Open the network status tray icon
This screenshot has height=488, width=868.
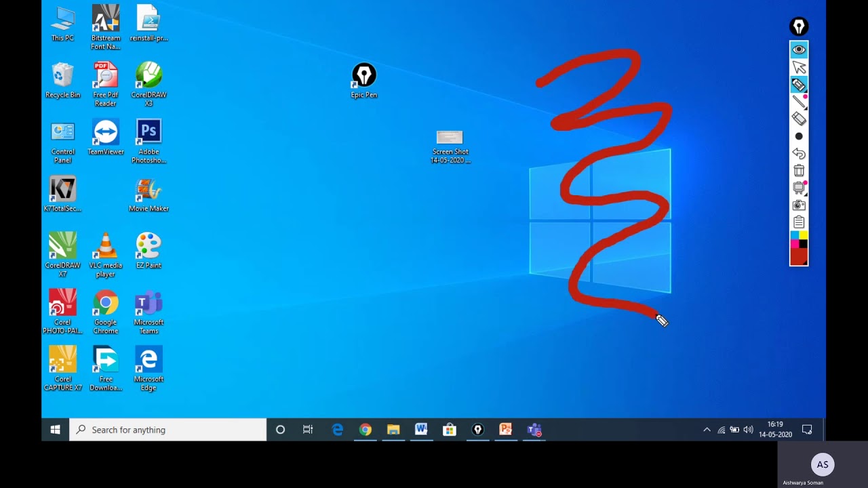[x=721, y=430]
